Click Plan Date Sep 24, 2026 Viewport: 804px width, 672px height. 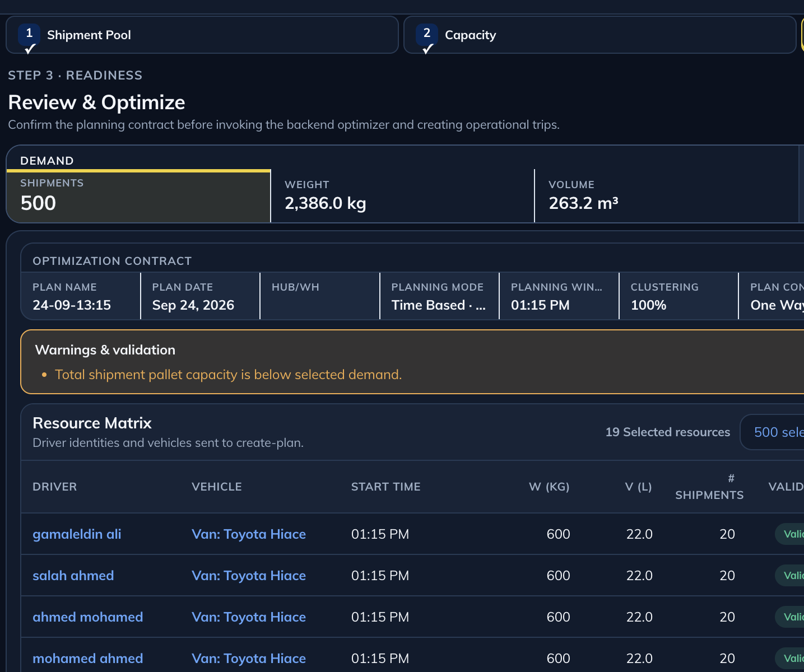193,305
